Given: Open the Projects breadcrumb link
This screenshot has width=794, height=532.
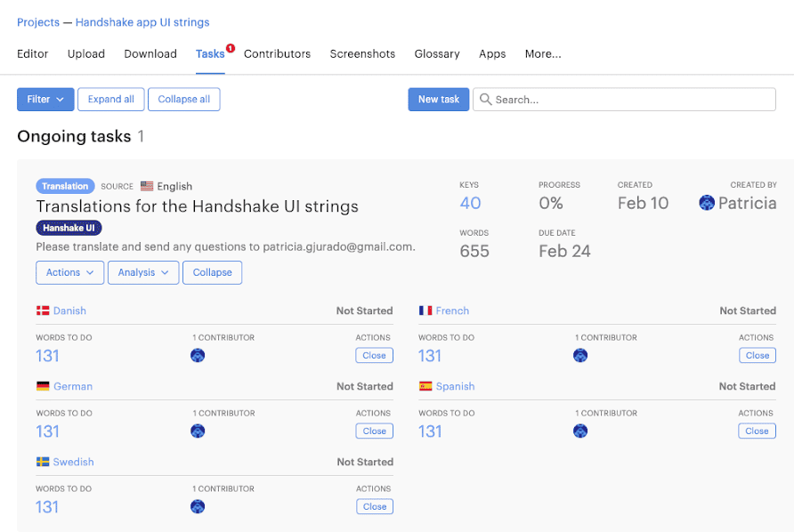Looking at the screenshot, I should click(38, 22).
